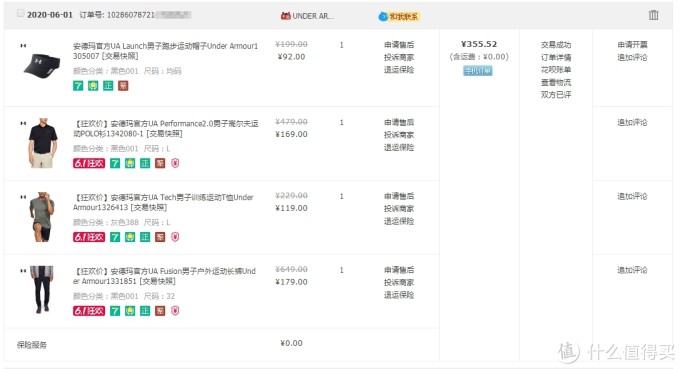
Task: Click pink shield icon under Fusion trousers
Action: coord(175,311)
